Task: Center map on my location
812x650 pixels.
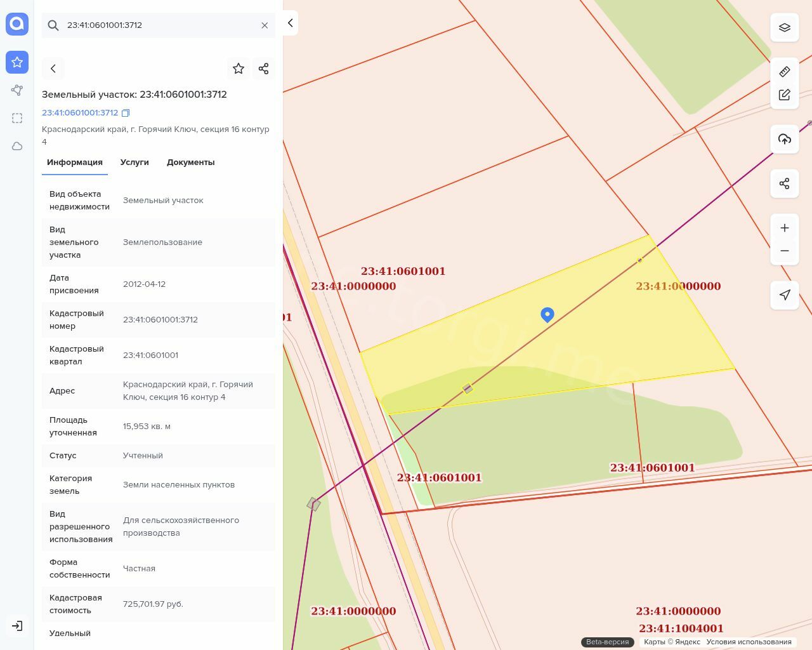Action: click(x=784, y=295)
